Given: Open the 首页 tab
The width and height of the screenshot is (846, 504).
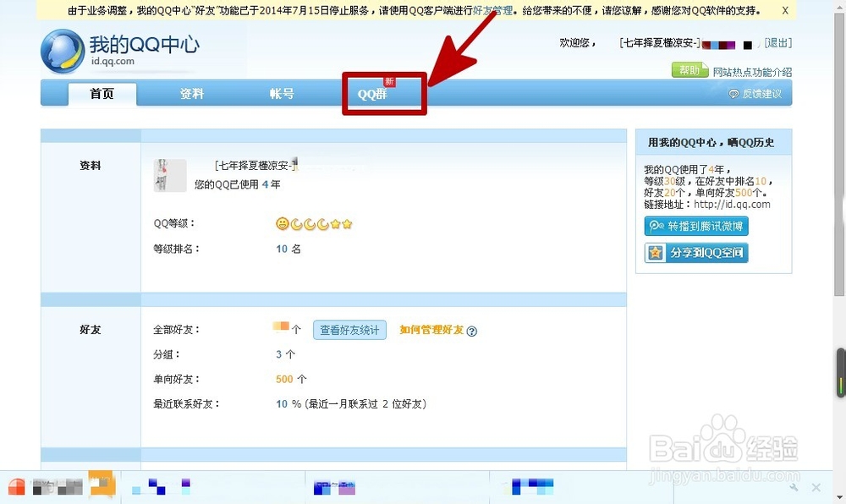Looking at the screenshot, I should click(102, 94).
